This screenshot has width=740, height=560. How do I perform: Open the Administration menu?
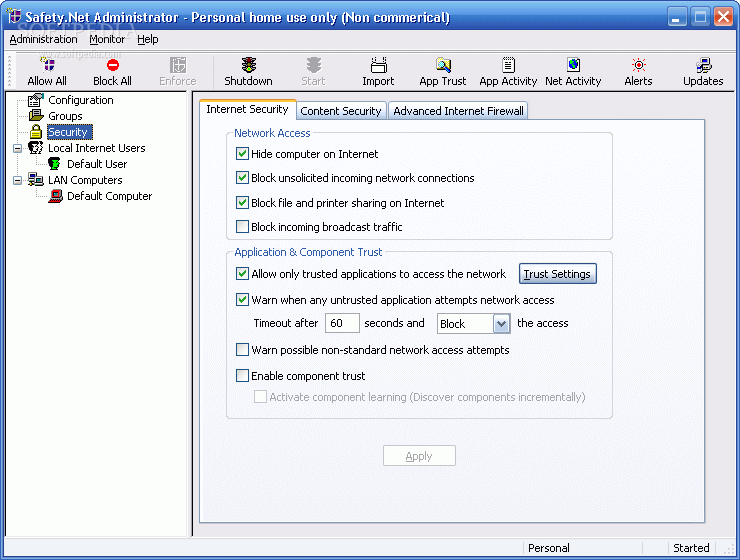coord(43,39)
